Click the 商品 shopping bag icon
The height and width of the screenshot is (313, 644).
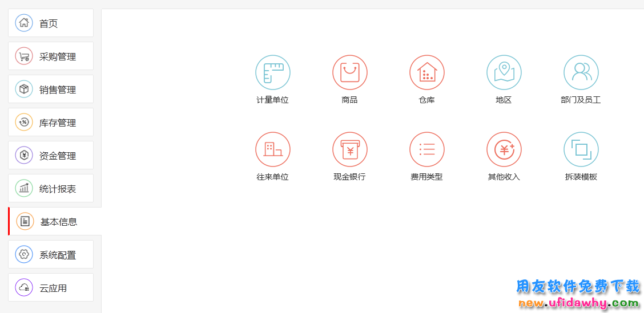click(349, 72)
